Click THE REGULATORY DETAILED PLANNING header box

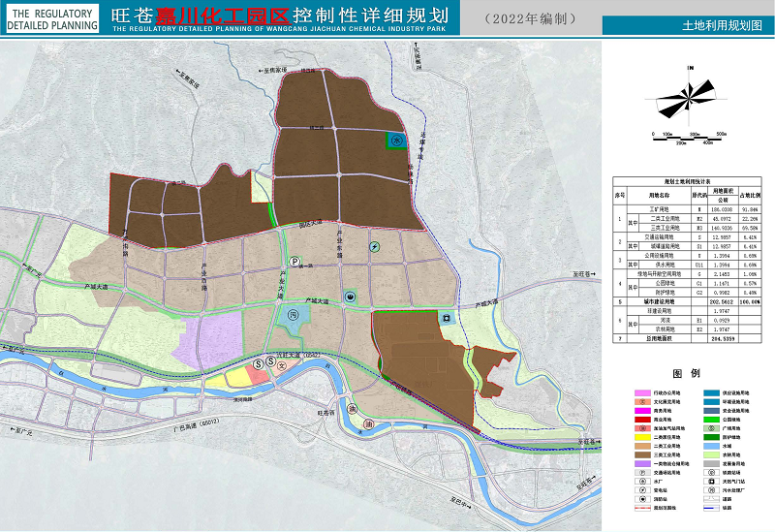point(52,19)
